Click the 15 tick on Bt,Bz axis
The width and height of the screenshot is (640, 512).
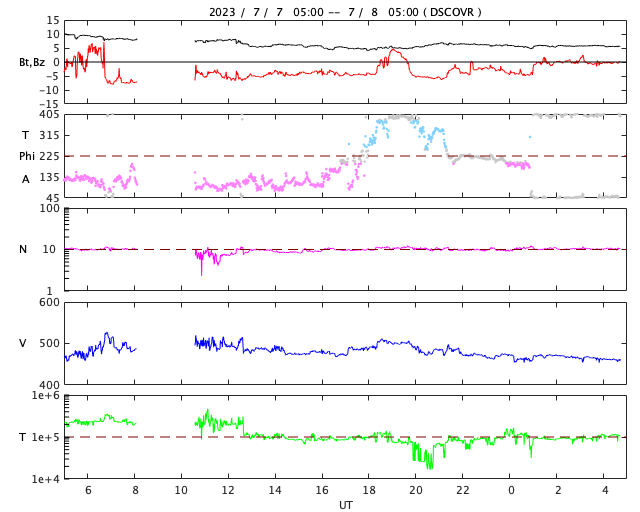pyautogui.click(x=53, y=20)
